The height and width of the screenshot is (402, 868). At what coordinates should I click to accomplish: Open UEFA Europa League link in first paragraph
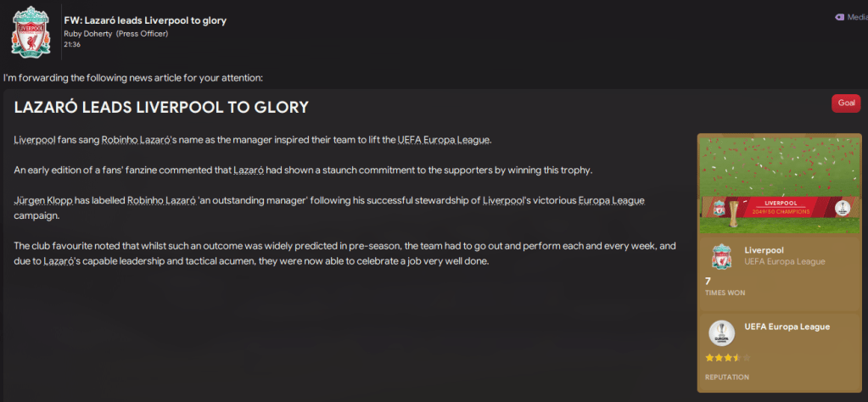444,139
